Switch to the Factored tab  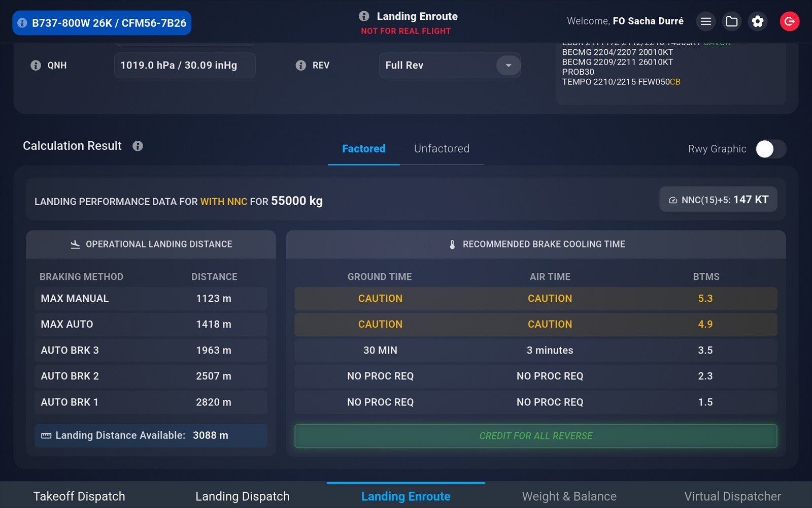[x=364, y=149]
